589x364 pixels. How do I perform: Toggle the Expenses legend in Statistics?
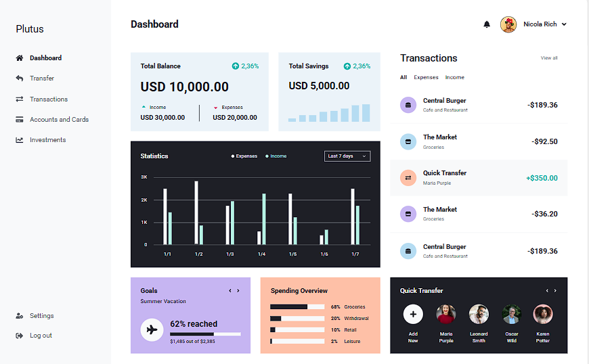click(x=244, y=156)
